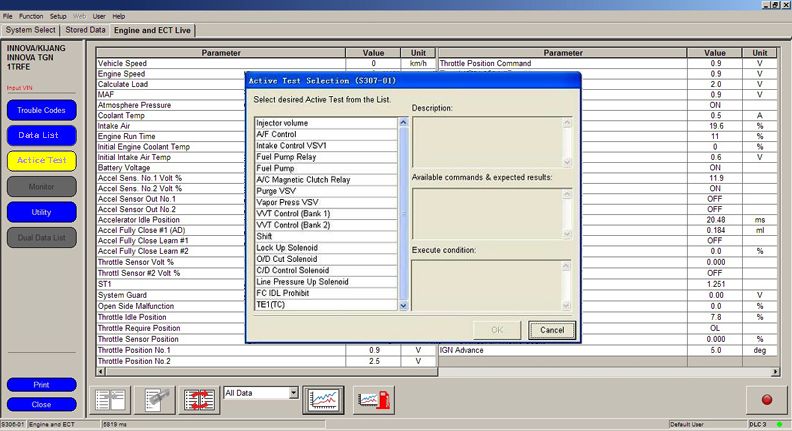Open the snapshot notes toolbar icon
This screenshot has height=431, width=792.
[155, 400]
